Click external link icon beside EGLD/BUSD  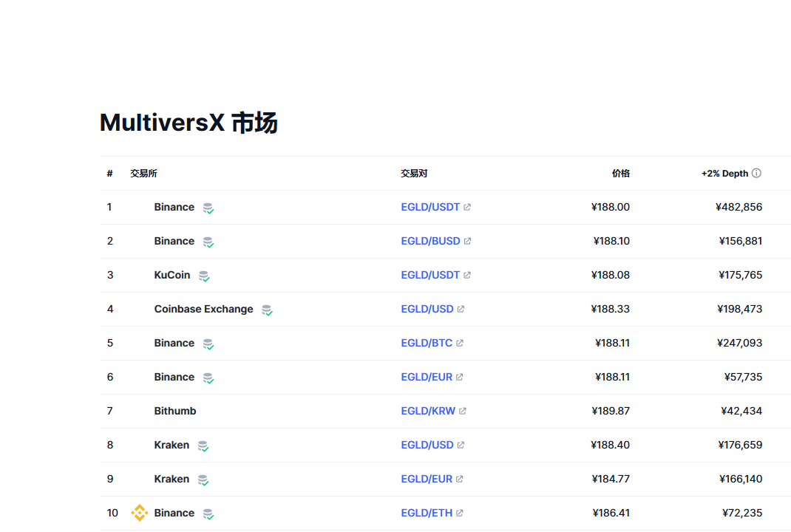click(468, 241)
